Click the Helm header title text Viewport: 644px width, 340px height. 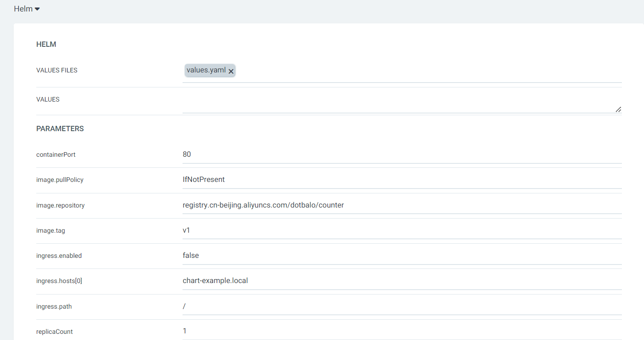(23, 9)
